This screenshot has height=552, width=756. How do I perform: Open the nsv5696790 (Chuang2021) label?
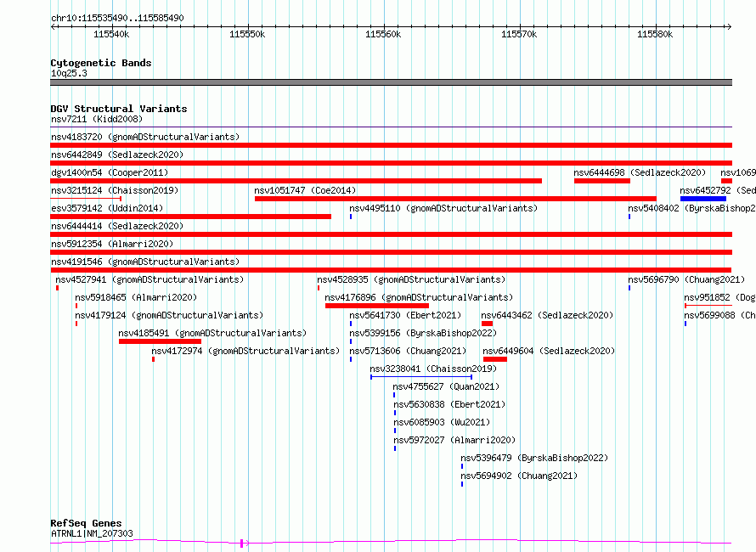686,279
